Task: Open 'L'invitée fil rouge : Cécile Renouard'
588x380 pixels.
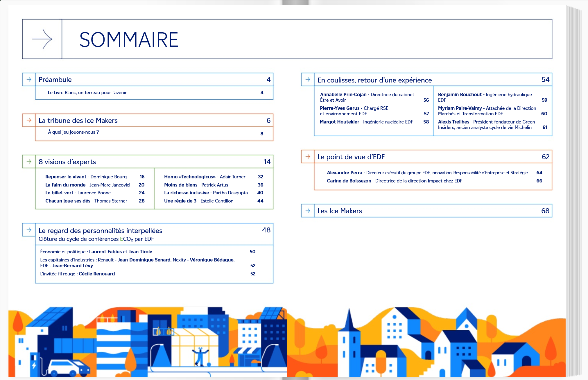Action: [78, 274]
